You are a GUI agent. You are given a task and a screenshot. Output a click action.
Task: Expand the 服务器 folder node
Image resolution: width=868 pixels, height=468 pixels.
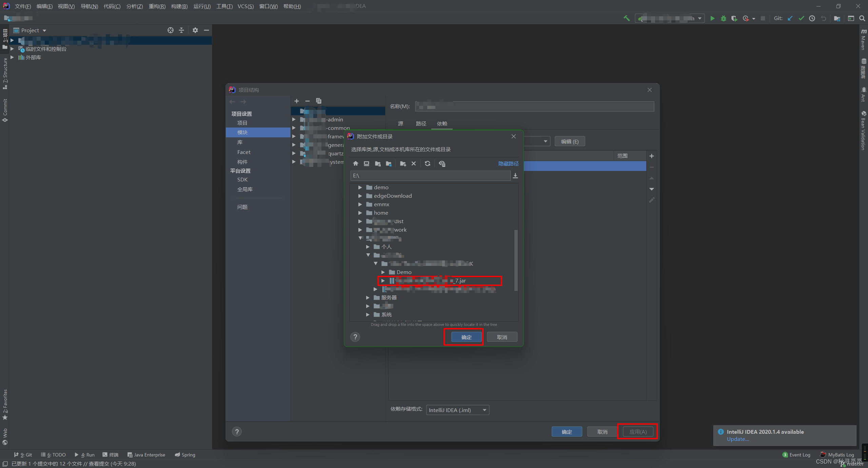[x=368, y=298]
